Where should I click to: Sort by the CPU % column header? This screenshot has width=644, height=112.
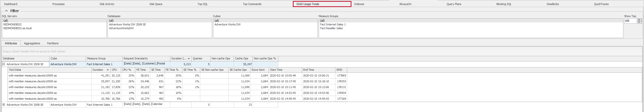click(128, 70)
